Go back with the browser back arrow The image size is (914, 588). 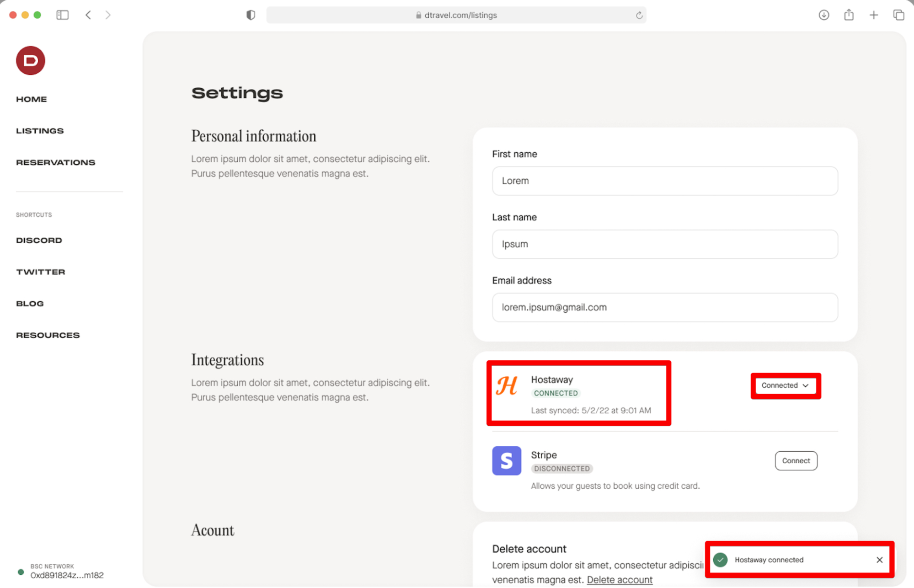[88, 15]
